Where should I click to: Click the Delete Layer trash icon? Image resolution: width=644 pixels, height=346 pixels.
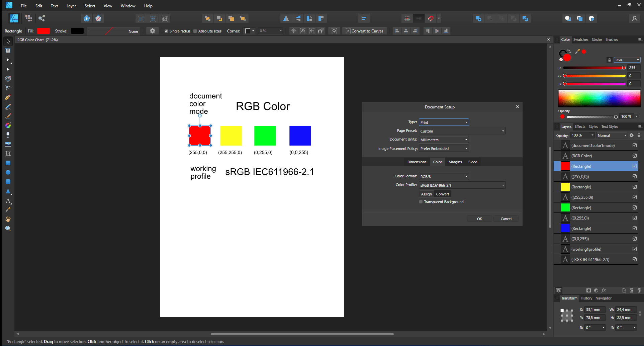click(639, 290)
